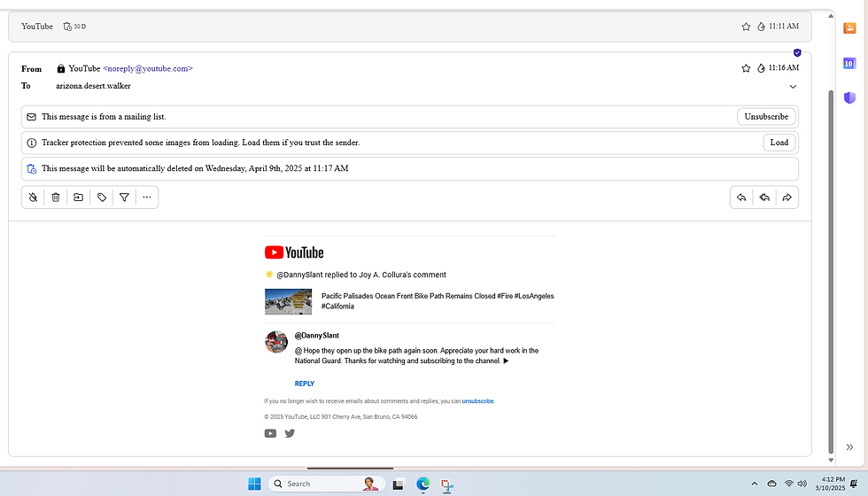
Task: Click the YouTube logo in email body
Action: [x=294, y=252]
